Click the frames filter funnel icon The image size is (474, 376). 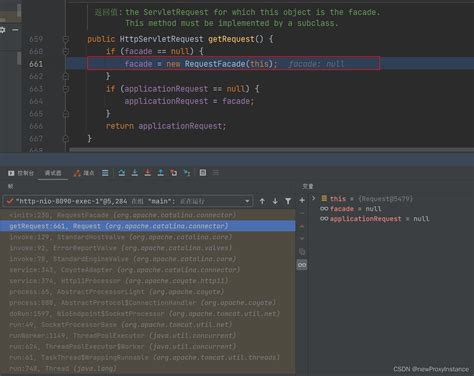[x=288, y=201]
